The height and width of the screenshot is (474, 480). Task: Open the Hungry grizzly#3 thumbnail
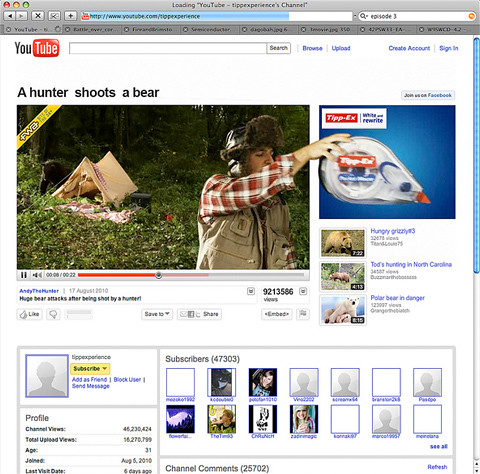click(x=343, y=243)
